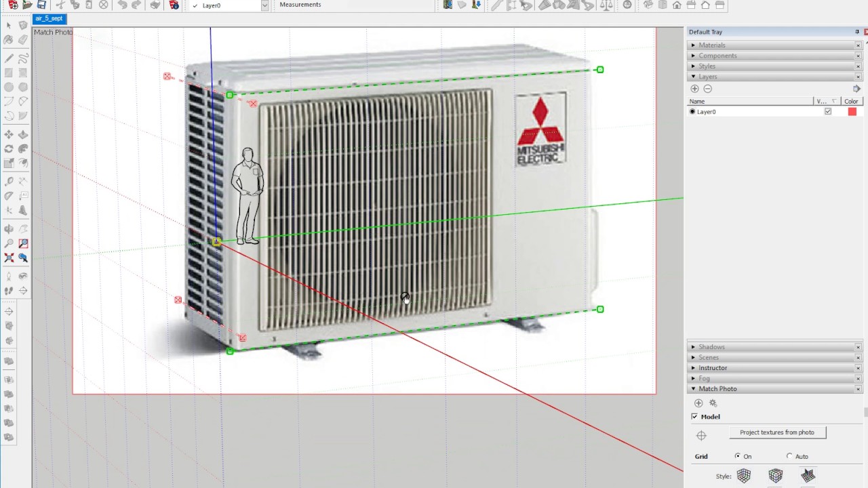Choose first grid style option
The height and width of the screenshot is (488, 868).
[744, 476]
